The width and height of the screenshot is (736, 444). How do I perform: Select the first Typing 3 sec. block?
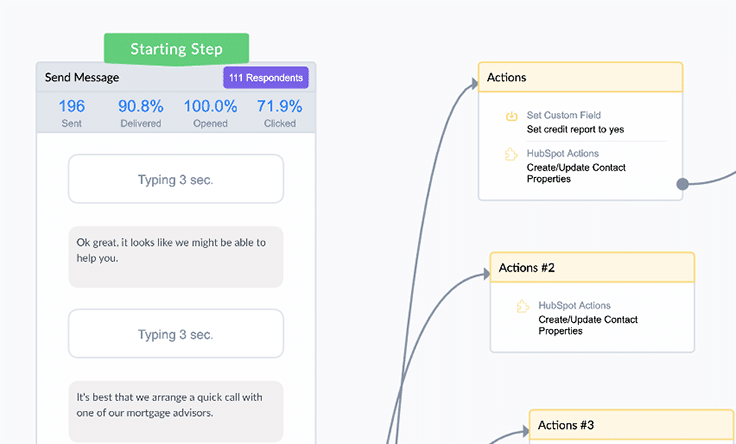pyautogui.click(x=176, y=180)
